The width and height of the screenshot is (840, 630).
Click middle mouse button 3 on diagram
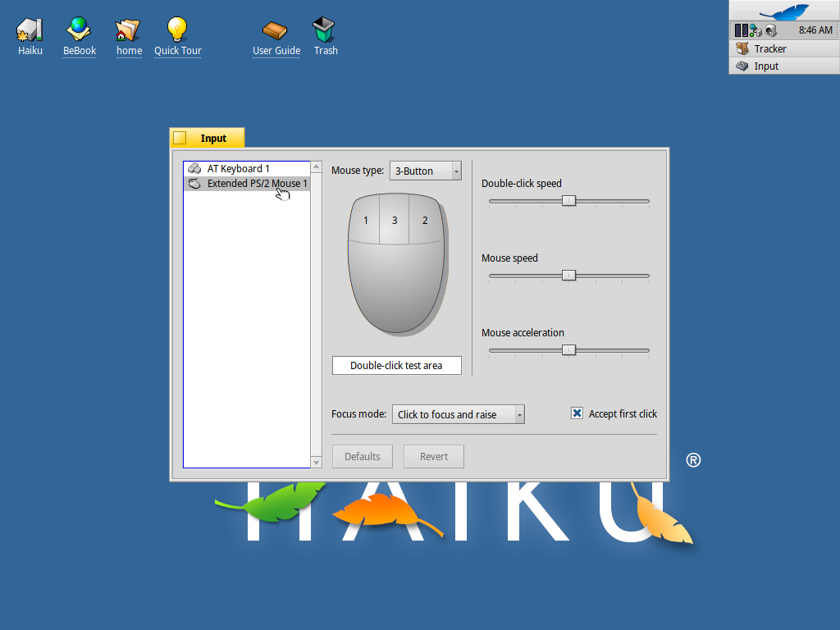pos(395,220)
